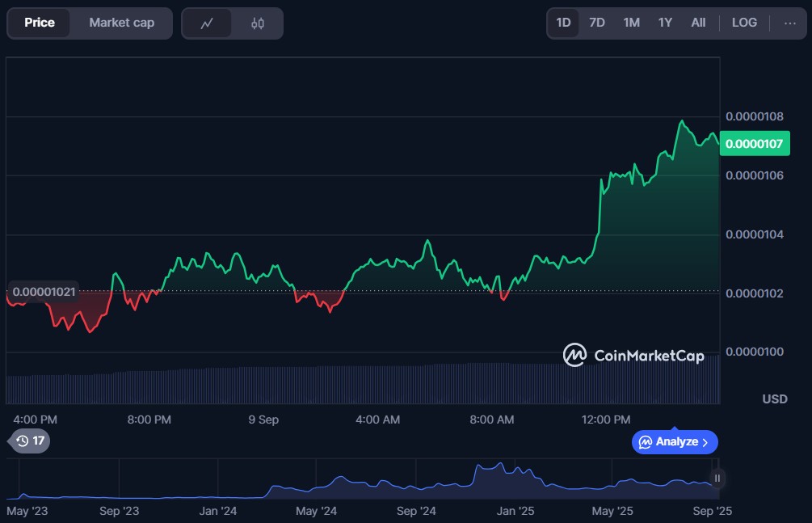Select the Market cap tab
This screenshot has height=523, width=812.
tap(121, 23)
